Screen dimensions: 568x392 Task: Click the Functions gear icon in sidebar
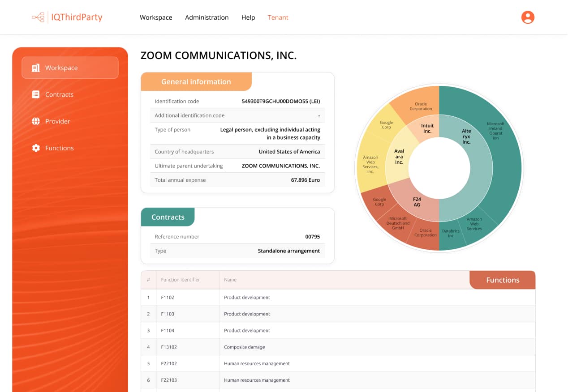(36, 148)
